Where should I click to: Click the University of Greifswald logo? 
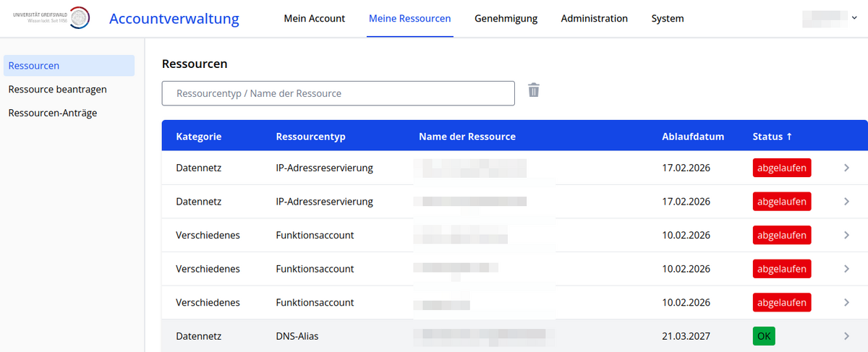(x=51, y=18)
